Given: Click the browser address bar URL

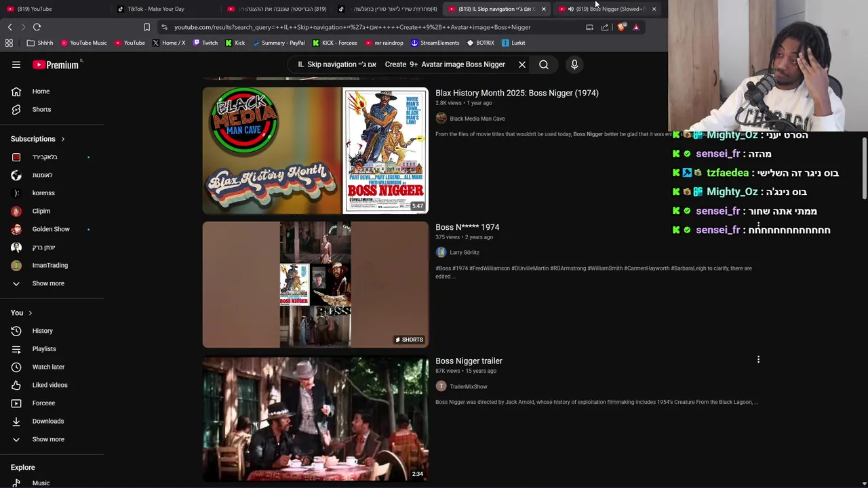Looking at the screenshot, I should point(352,27).
